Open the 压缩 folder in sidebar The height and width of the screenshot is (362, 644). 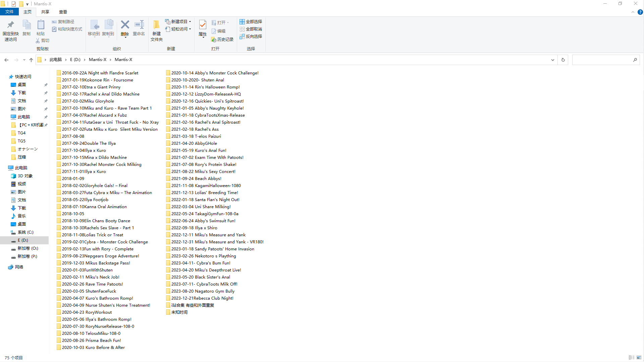(x=18, y=157)
